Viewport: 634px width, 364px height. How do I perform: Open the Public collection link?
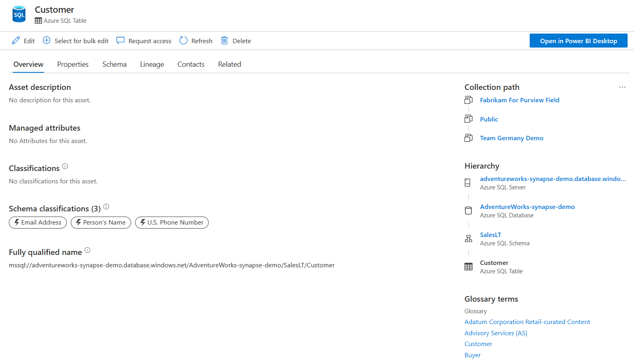489,119
